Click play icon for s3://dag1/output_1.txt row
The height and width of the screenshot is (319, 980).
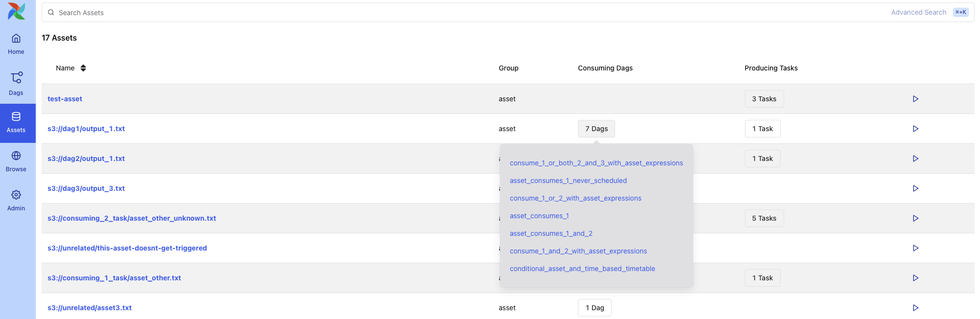(915, 129)
